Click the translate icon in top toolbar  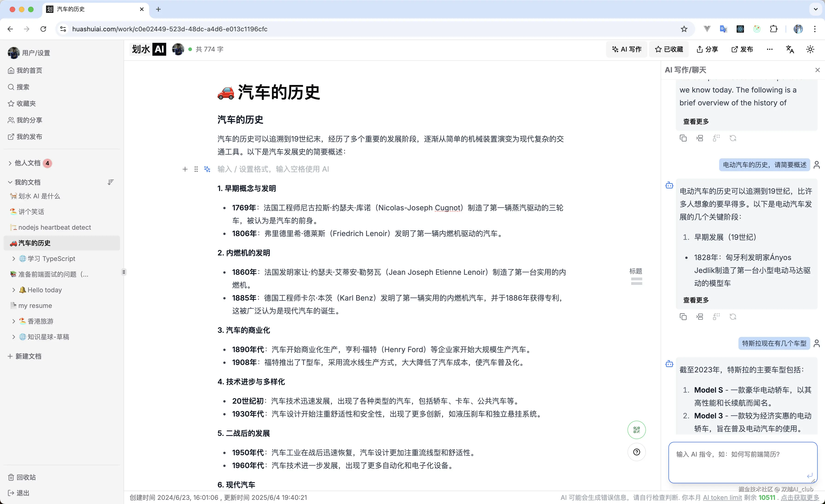[790, 49]
